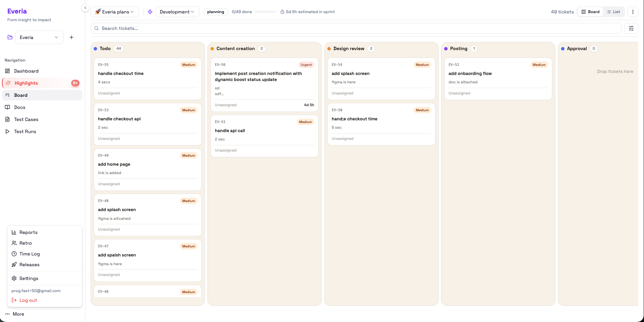The height and width of the screenshot is (322, 644).
Task: Click the Retro people icon
Action: [14, 243]
